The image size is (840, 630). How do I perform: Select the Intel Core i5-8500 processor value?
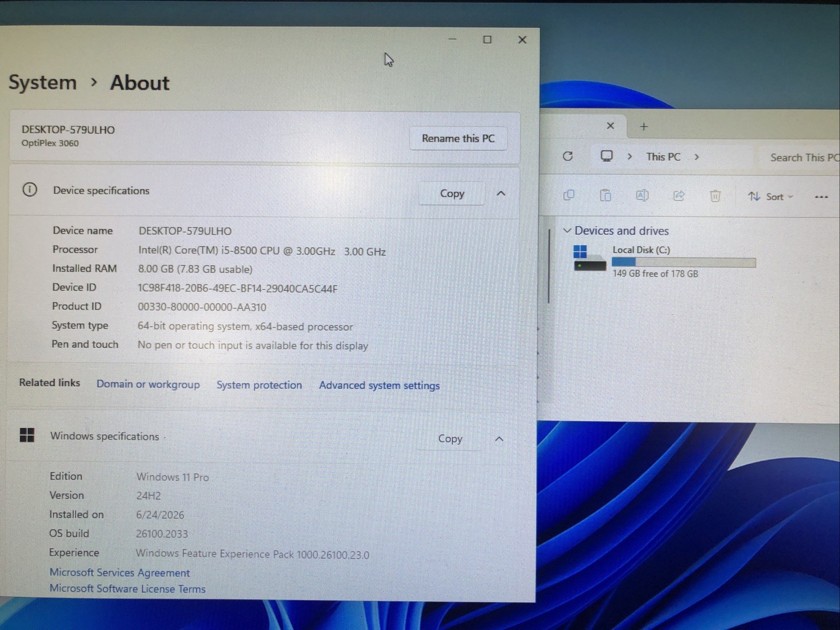point(262,251)
